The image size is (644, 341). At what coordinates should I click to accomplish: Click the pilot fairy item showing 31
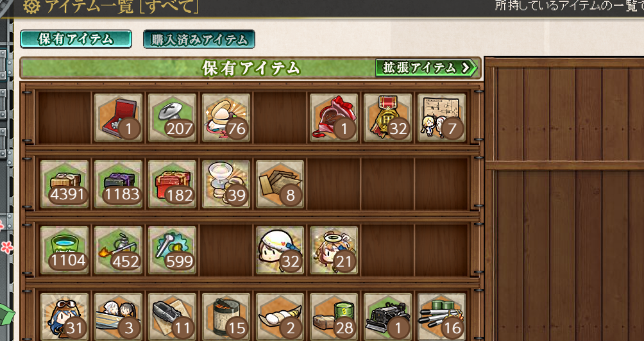[x=65, y=317]
